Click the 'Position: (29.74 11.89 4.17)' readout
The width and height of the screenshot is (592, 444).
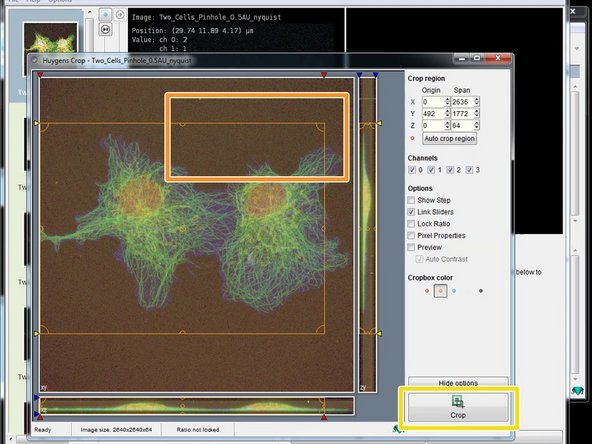[193, 31]
